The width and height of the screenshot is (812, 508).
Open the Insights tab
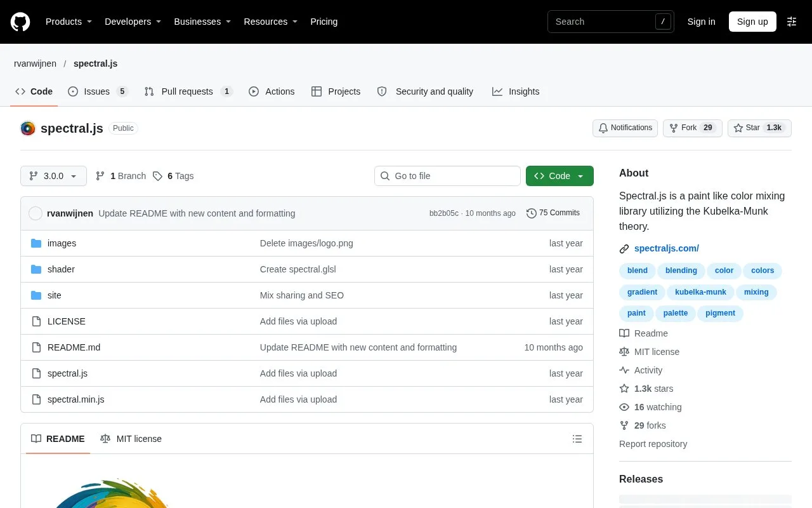coord(516,91)
